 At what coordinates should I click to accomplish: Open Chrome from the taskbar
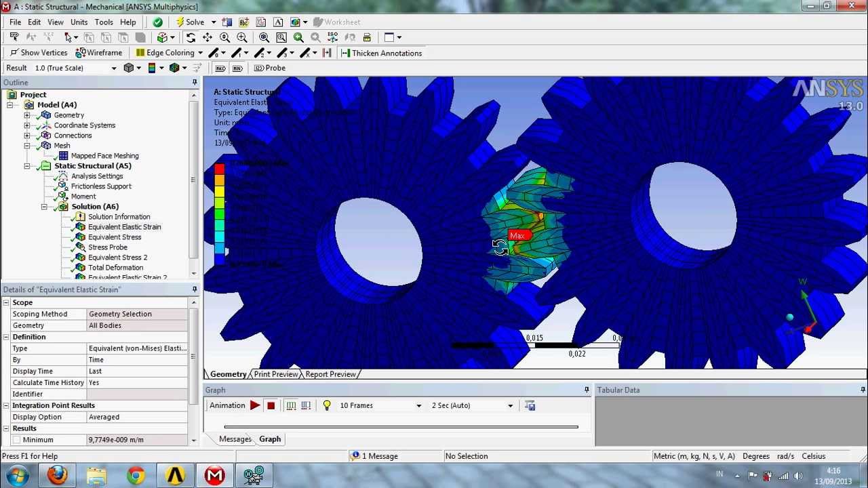point(136,475)
